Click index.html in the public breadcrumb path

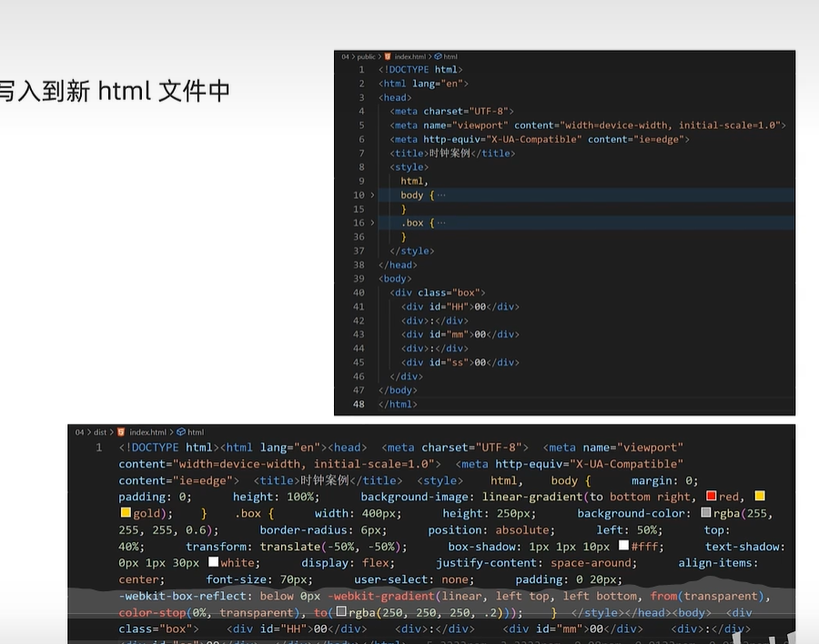click(x=409, y=56)
